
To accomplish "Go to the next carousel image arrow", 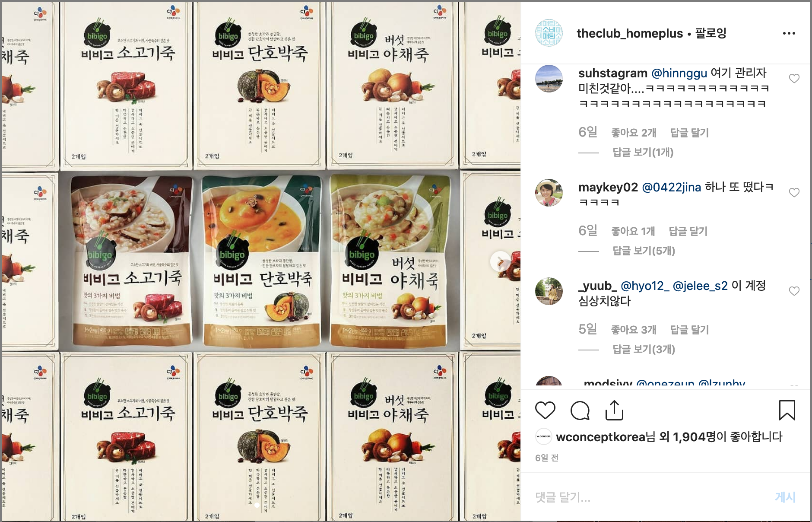I will [x=501, y=261].
